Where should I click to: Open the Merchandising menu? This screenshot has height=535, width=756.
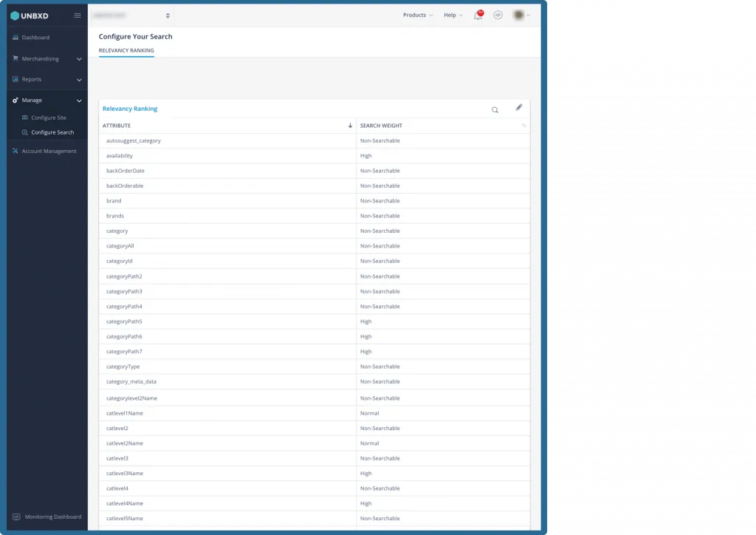click(40, 59)
